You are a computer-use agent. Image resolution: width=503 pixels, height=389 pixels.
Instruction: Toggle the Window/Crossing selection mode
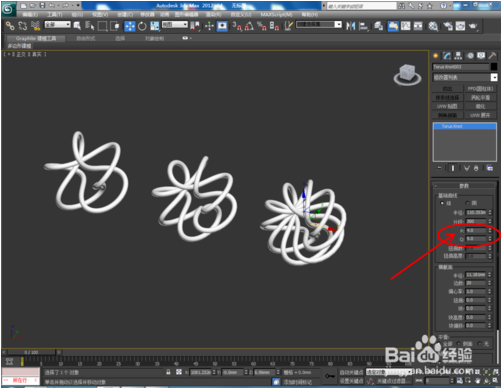pos(115,26)
